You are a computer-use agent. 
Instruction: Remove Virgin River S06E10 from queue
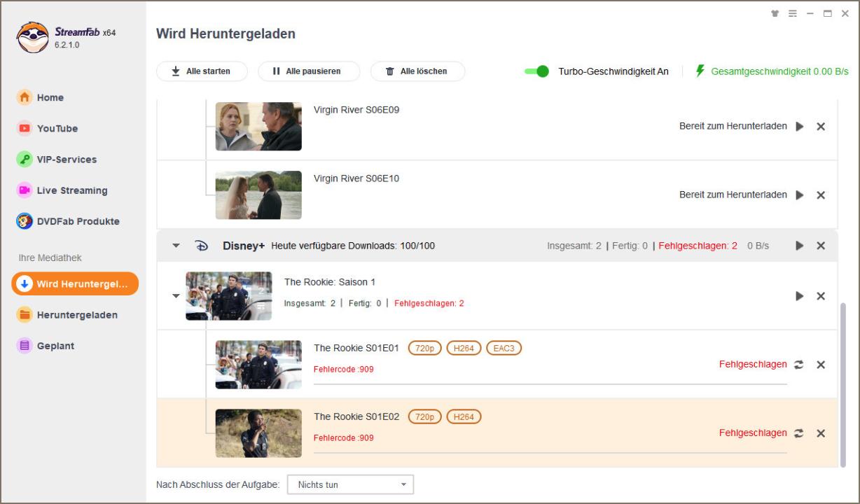coord(821,195)
